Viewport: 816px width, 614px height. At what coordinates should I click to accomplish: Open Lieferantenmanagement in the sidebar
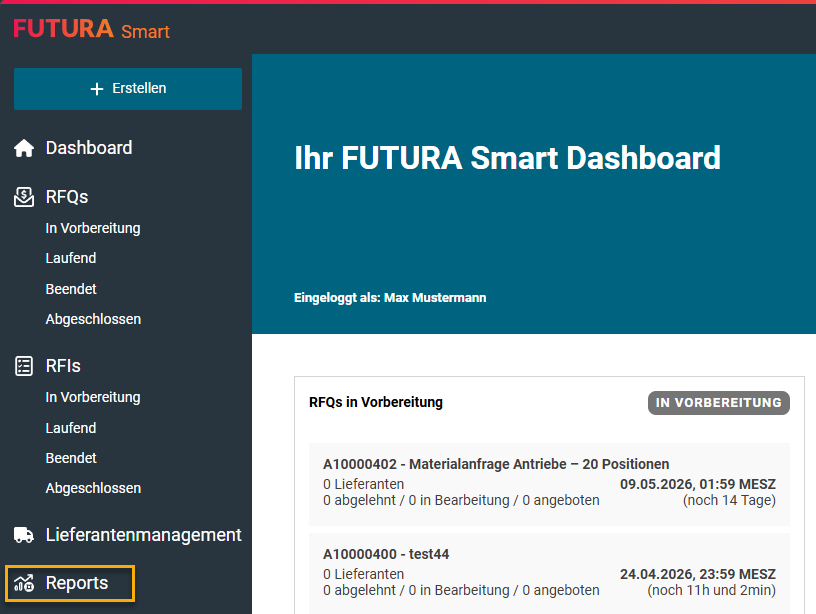point(144,535)
